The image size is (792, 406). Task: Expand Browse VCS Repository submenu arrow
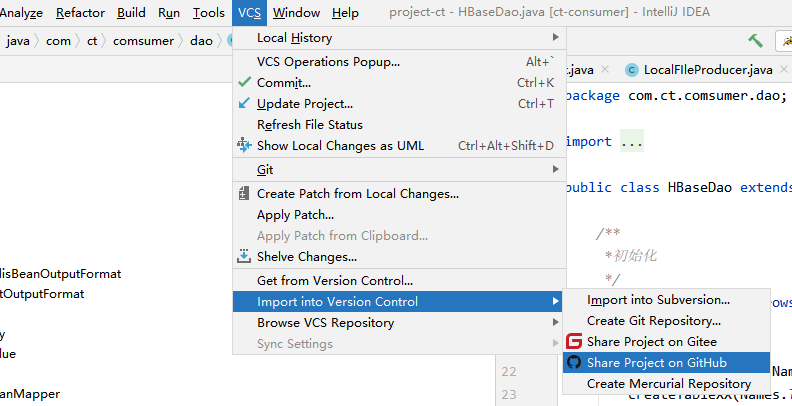(556, 322)
